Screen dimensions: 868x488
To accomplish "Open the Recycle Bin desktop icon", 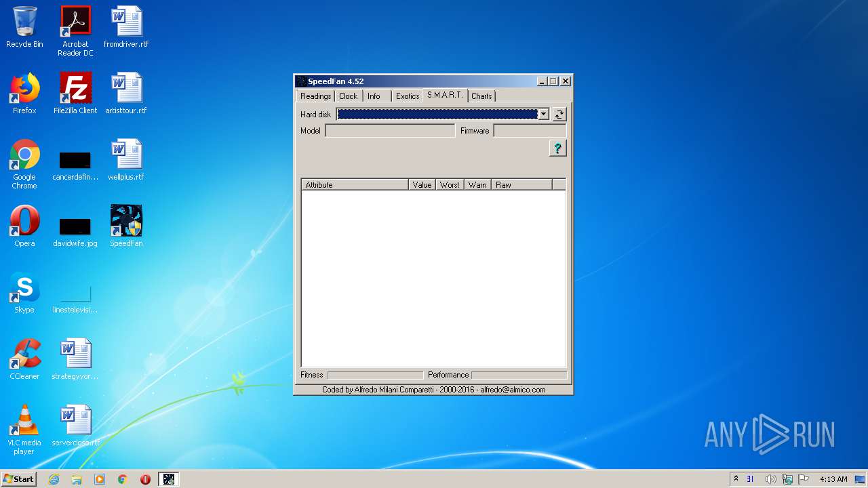I will (x=24, y=28).
